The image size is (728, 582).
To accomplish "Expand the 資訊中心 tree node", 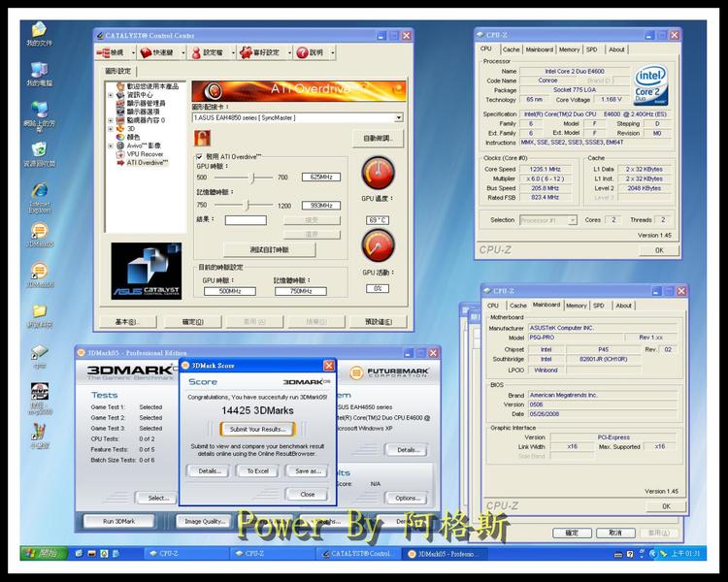I will click(111, 95).
